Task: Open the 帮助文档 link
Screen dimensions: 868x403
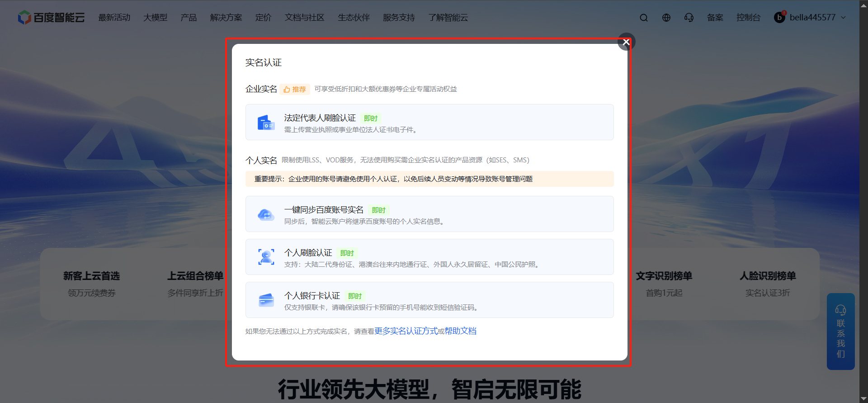Action: 460,331
